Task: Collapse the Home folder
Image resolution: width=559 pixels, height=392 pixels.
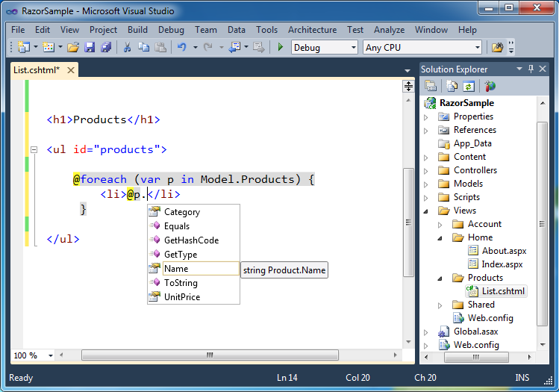Action: 440,238
